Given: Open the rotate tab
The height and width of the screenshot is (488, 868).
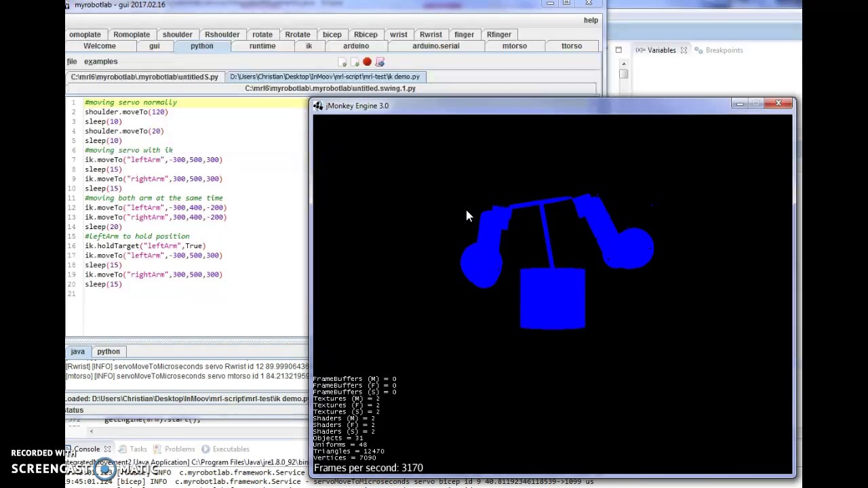Looking at the screenshot, I should [x=262, y=35].
